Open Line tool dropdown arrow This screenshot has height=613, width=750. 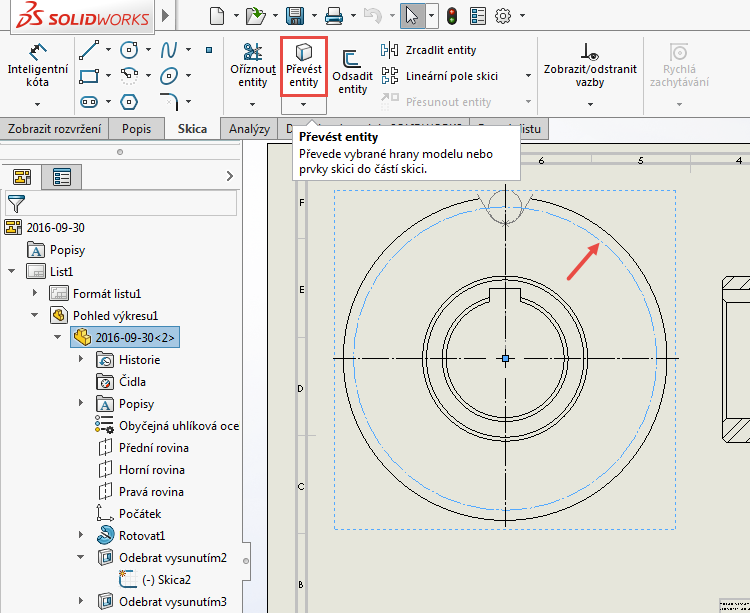point(109,50)
